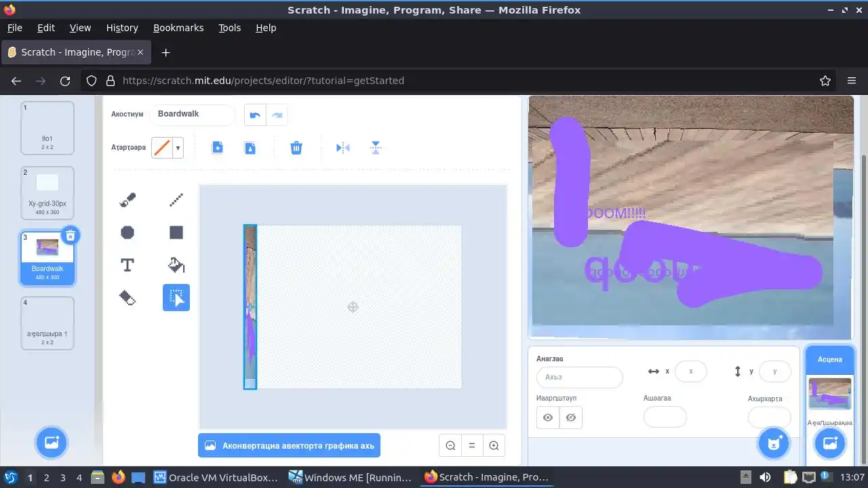
Task: Click the outline color swatch
Action: click(161, 148)
